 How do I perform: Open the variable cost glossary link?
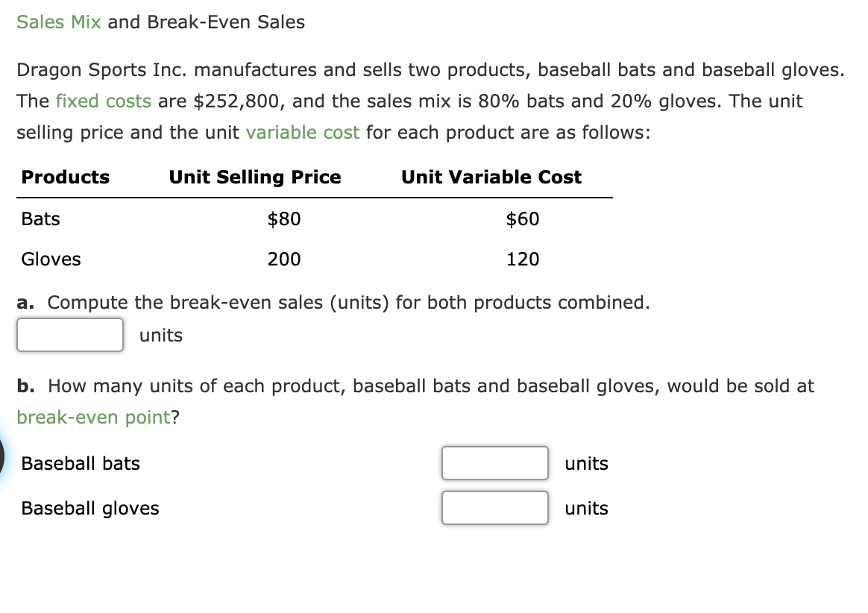point(303,133)
